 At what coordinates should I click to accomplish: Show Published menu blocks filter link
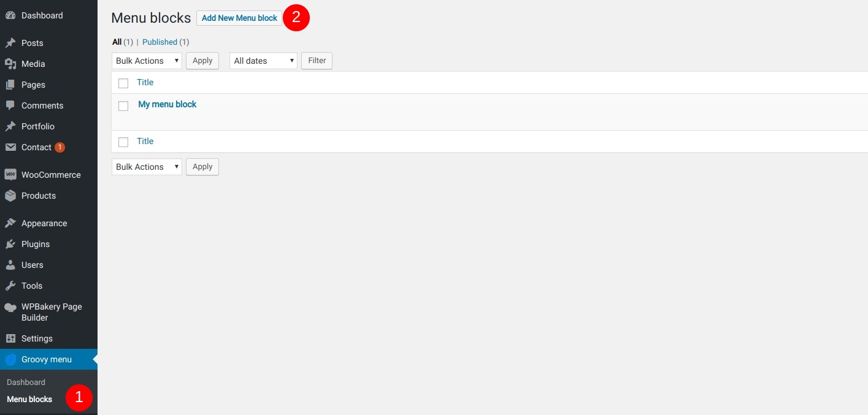[159, 42]
